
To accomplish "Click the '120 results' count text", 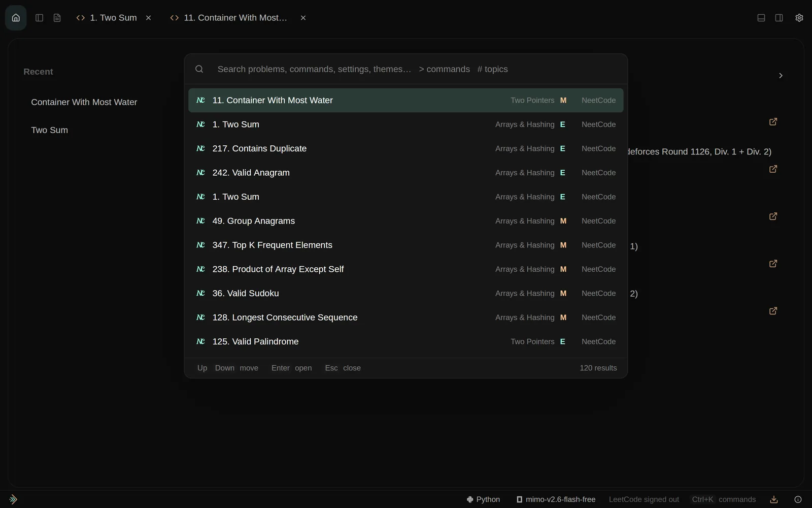I will point(598,368).
